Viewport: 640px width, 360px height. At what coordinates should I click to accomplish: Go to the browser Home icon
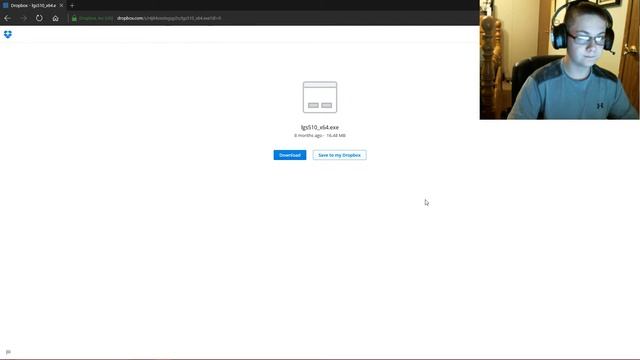coord(56,18)
